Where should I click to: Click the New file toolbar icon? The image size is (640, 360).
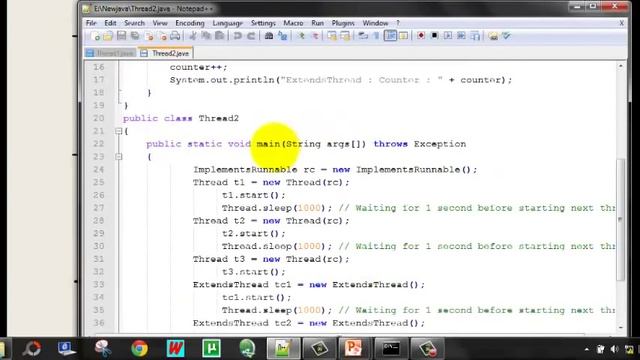click(x=96, y=36)
